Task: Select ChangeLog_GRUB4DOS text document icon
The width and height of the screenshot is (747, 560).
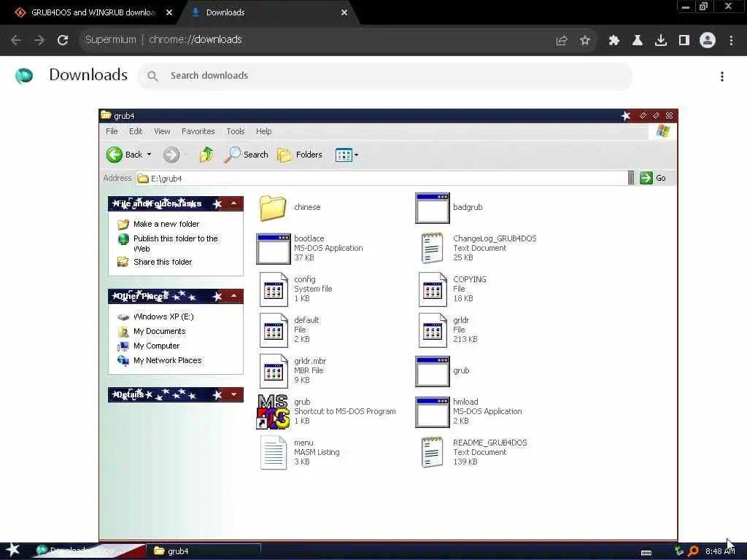Action: [432, 248]
